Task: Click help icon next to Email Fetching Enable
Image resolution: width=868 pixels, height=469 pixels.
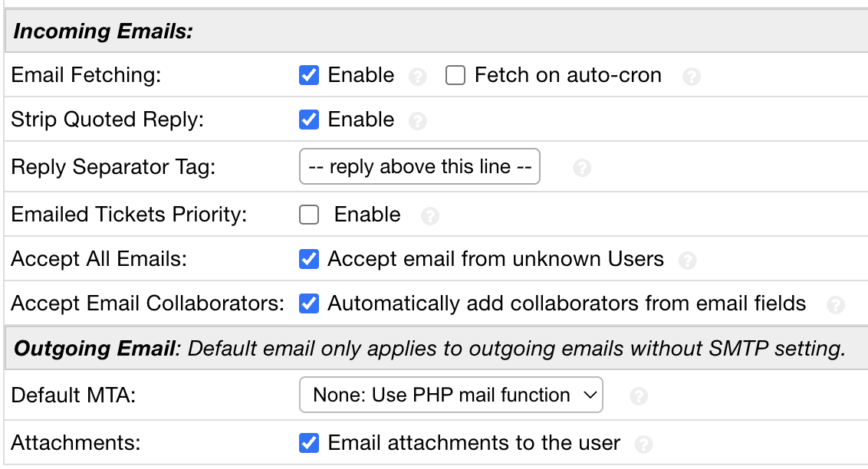Action: (x=417, y=77)
